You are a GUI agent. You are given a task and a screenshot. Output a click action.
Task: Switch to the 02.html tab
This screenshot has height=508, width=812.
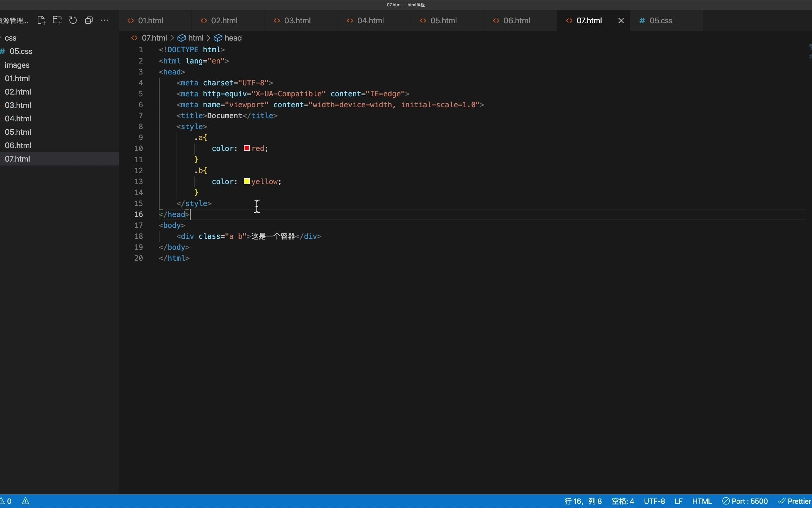pyautogui.click(x=228, y=20)
